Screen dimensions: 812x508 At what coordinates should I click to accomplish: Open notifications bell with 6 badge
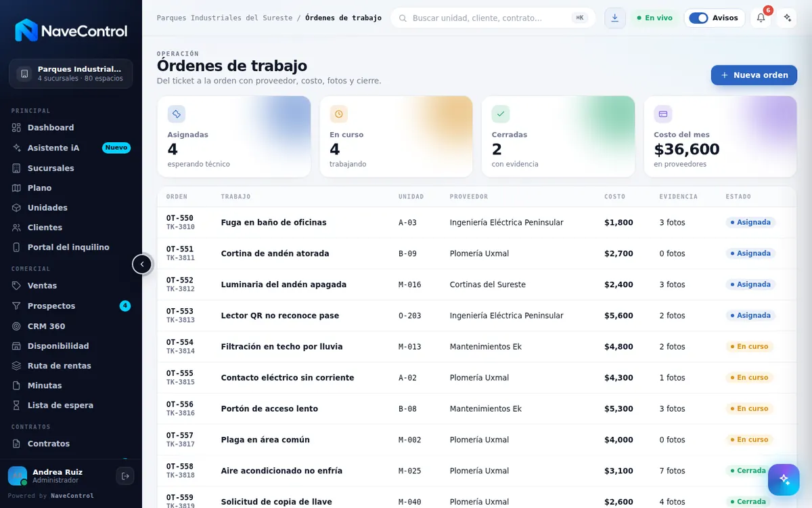[x=761, y=18]
